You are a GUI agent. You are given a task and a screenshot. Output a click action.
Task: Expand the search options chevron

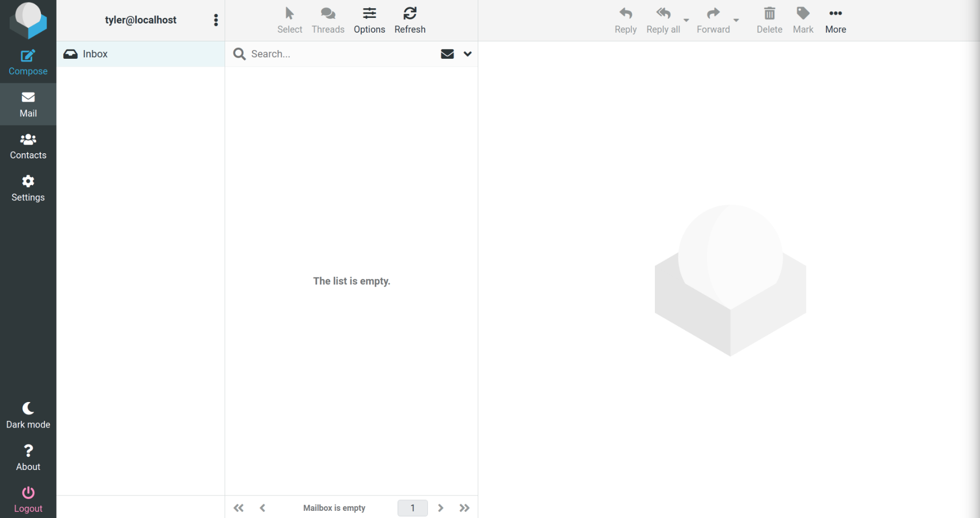point(468,54)
